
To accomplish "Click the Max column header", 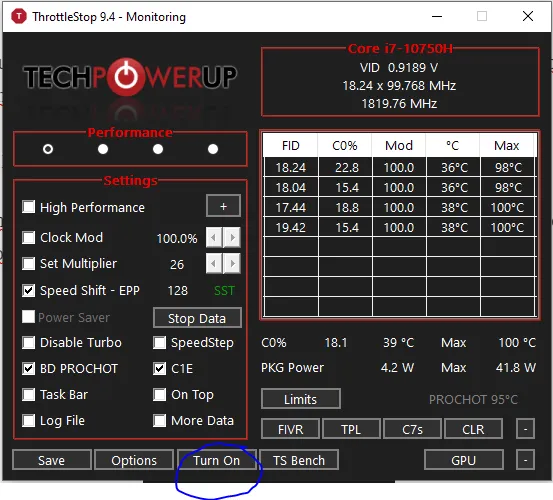I will (507, 145).
